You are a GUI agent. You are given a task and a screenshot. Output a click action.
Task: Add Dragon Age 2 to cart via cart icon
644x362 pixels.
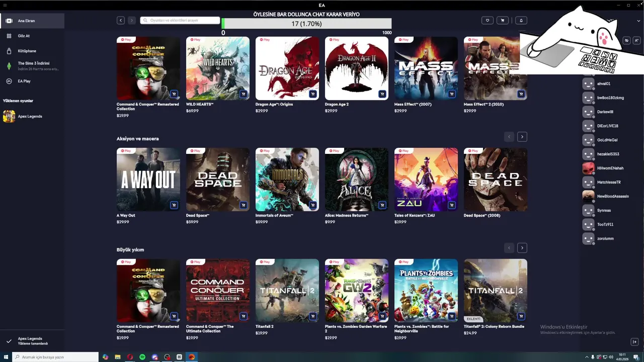click(382, 94)
